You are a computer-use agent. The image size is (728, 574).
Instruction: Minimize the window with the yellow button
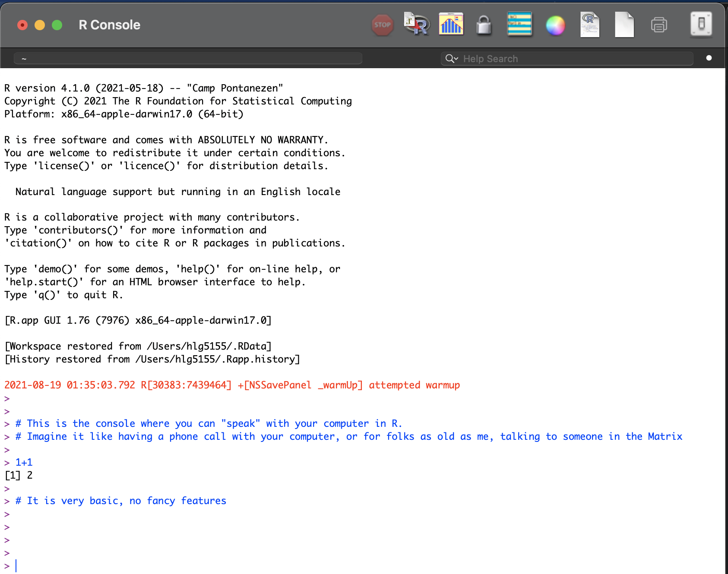click(x=40, y=25)
